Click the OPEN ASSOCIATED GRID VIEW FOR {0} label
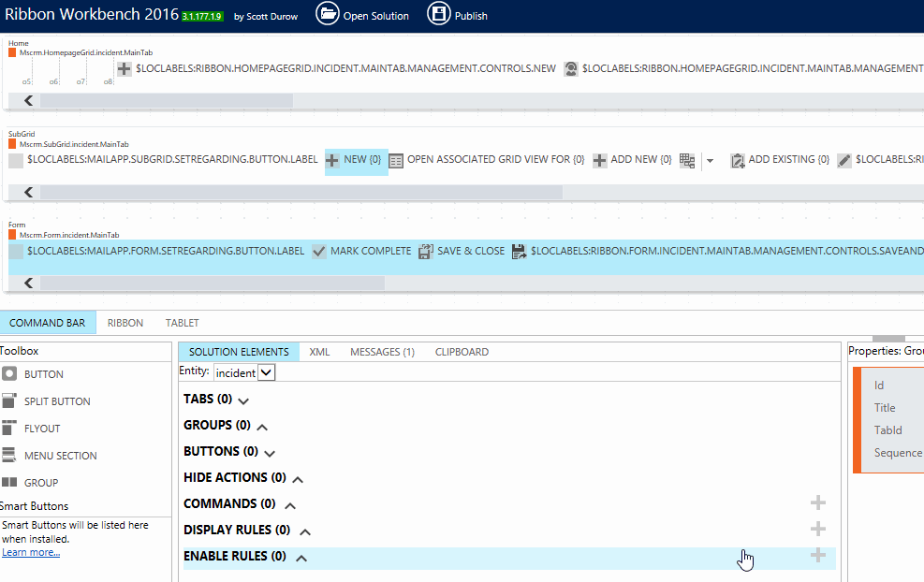The width and height of the screenshot is (924, 582). click(x=495, y=160)
